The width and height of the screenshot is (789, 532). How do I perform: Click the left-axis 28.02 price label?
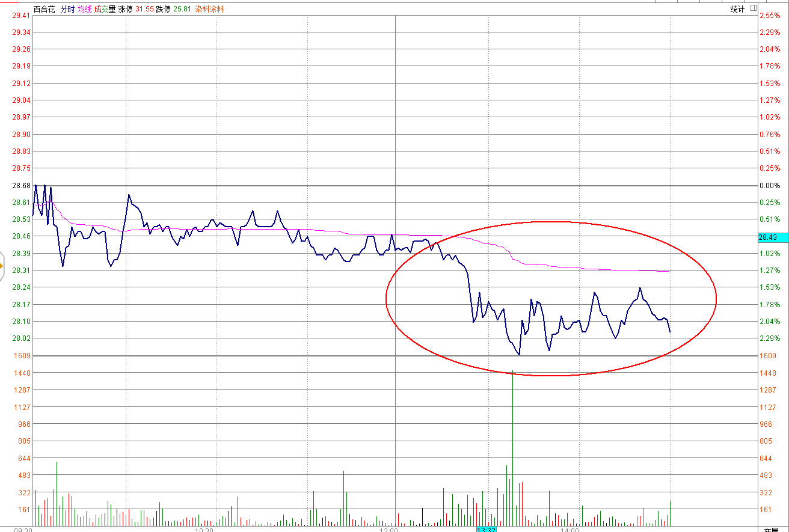[22, 338]
